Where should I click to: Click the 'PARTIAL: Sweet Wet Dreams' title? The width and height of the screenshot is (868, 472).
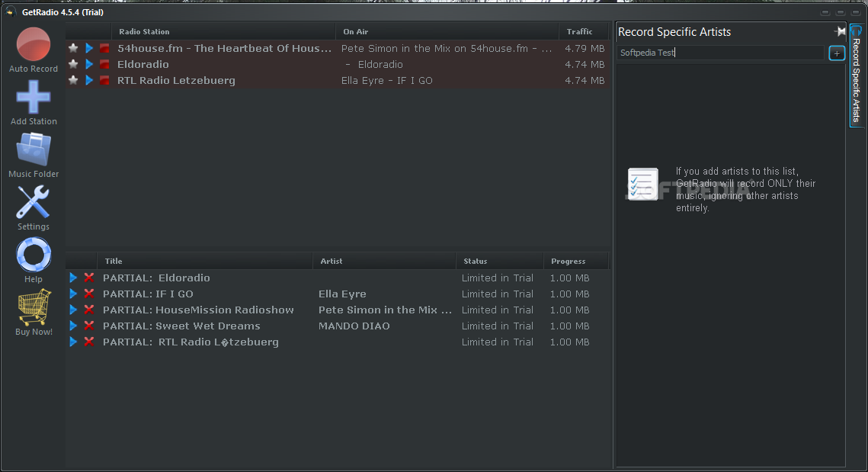tap(181, 326)
